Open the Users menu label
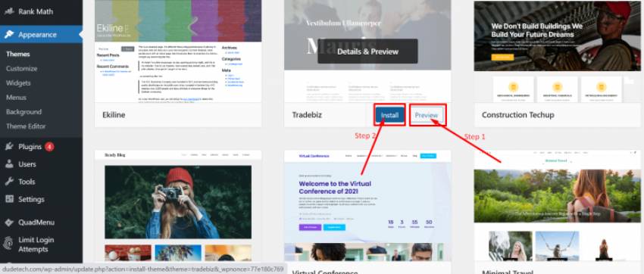Image resolution: width=644 pixels, height=274 pixels. 27,164
